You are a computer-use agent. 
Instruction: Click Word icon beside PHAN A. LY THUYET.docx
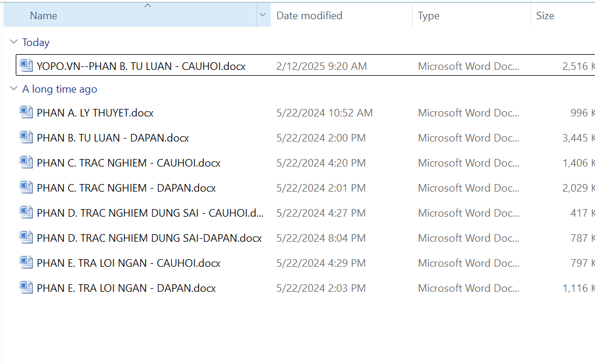pos(26,112)
